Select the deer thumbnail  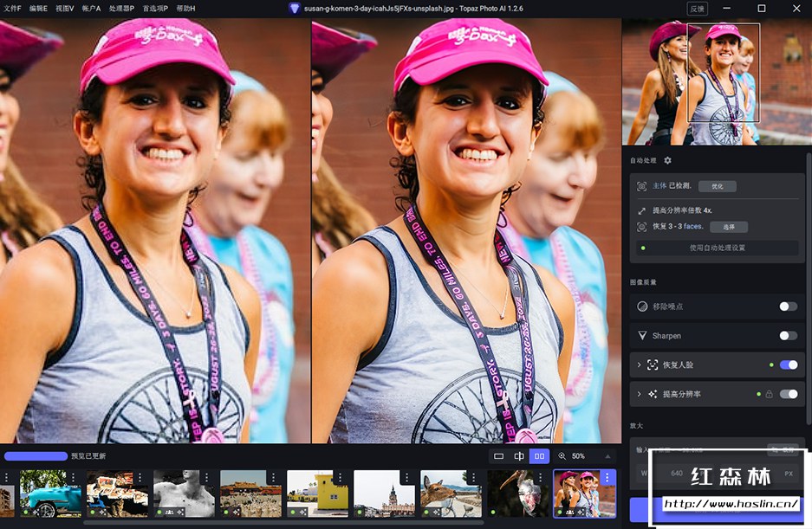(451, 494)
